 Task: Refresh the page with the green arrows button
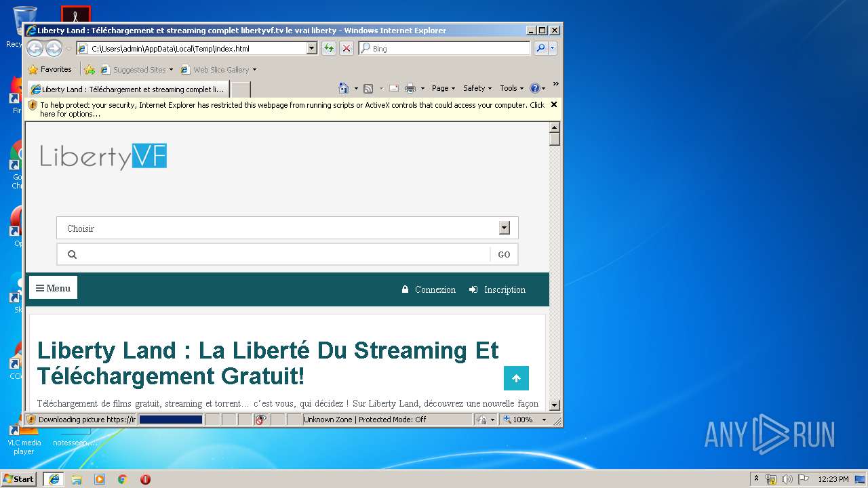[329, 48]
